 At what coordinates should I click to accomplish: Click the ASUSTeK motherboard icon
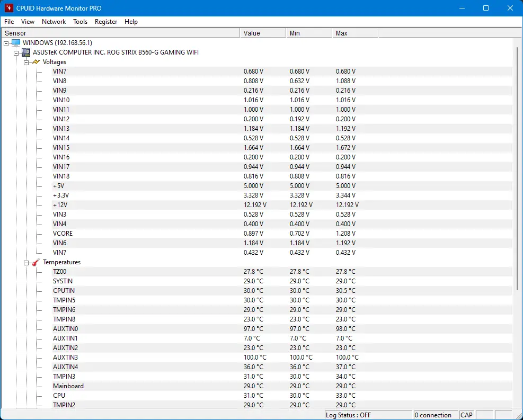25,52
